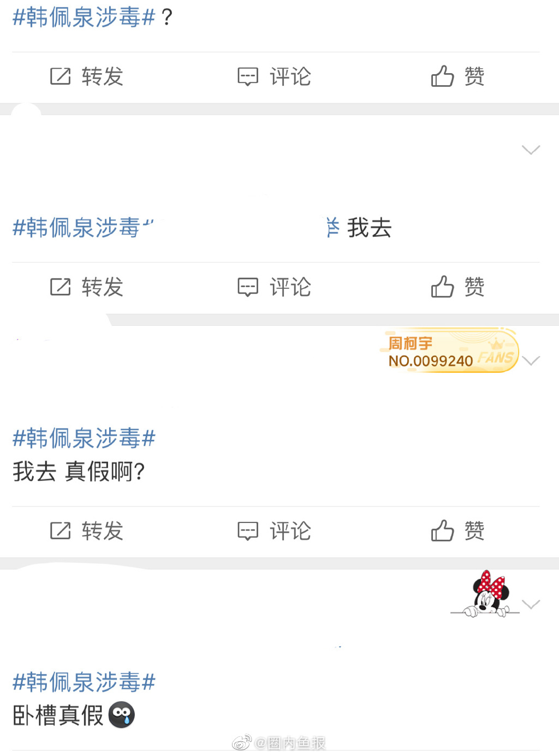Open comments on the top "?" post

(274, 76)
